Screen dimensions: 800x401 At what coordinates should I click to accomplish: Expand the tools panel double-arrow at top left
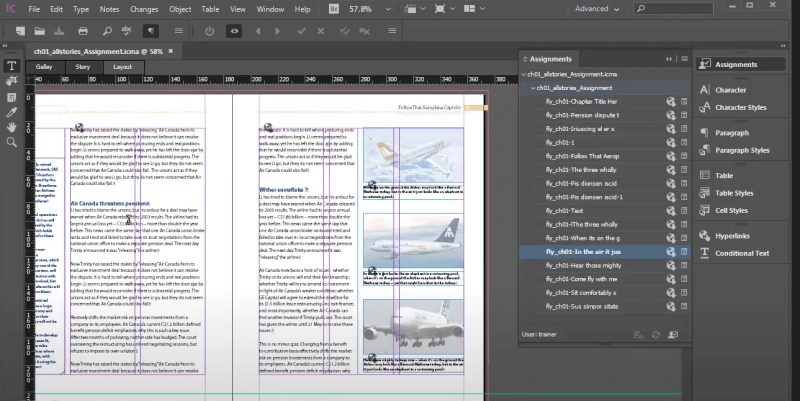click(x=6, y=46)
